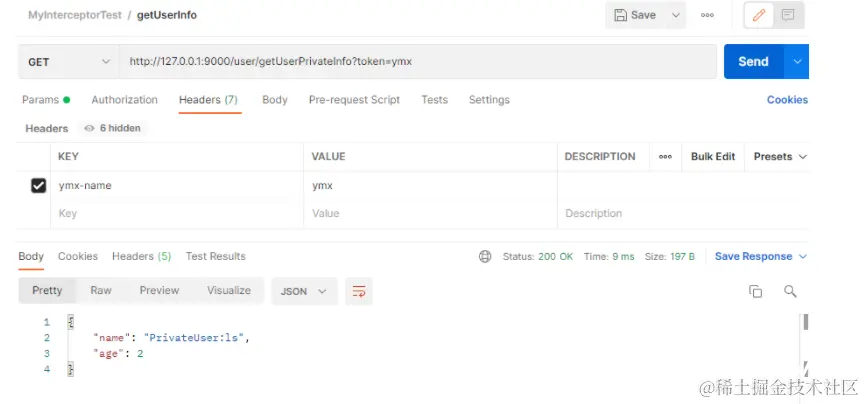
Task: Click Bulk Edit
Action: [x=713, y=157]
